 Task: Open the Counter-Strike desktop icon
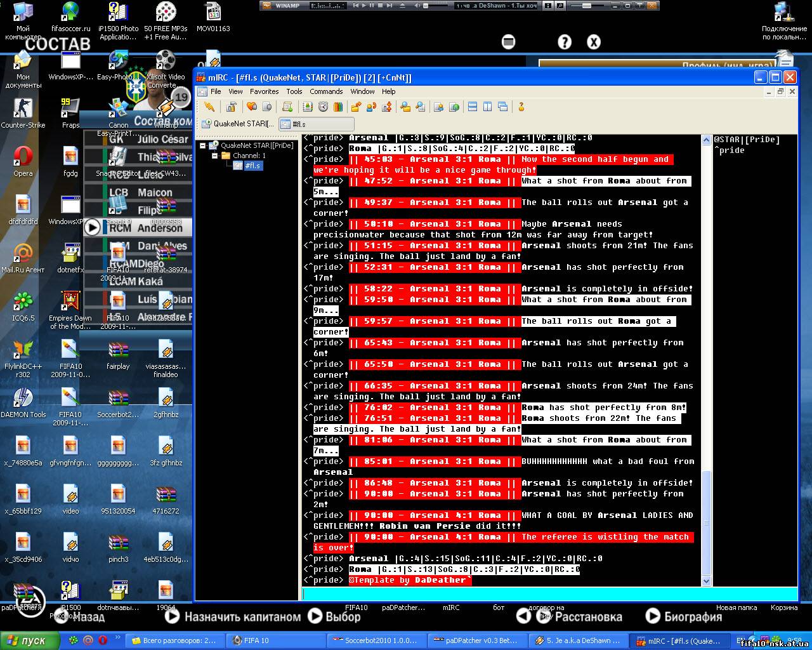(x=23, y=113)
